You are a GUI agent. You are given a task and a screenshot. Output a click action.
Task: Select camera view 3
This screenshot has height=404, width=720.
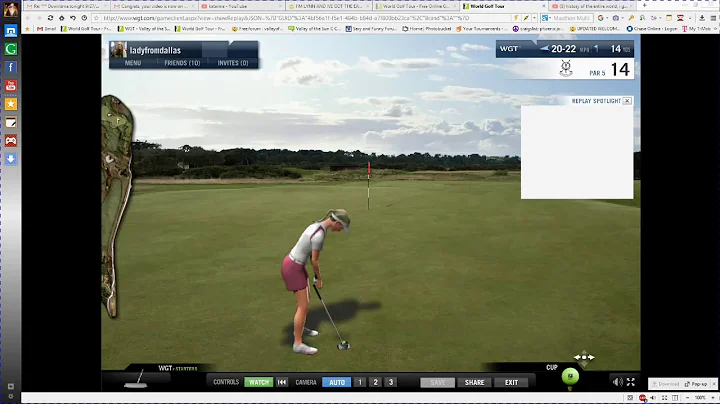click(x=391, y=382)
